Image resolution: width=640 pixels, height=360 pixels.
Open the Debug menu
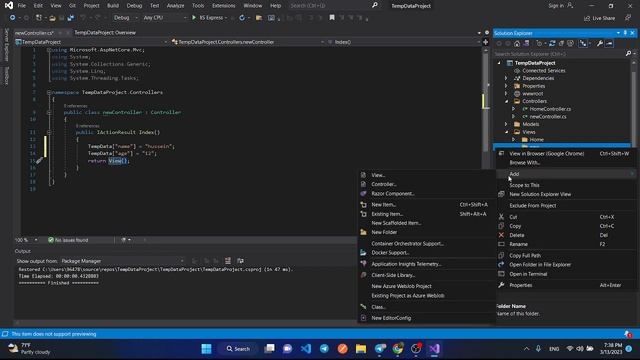134,6
